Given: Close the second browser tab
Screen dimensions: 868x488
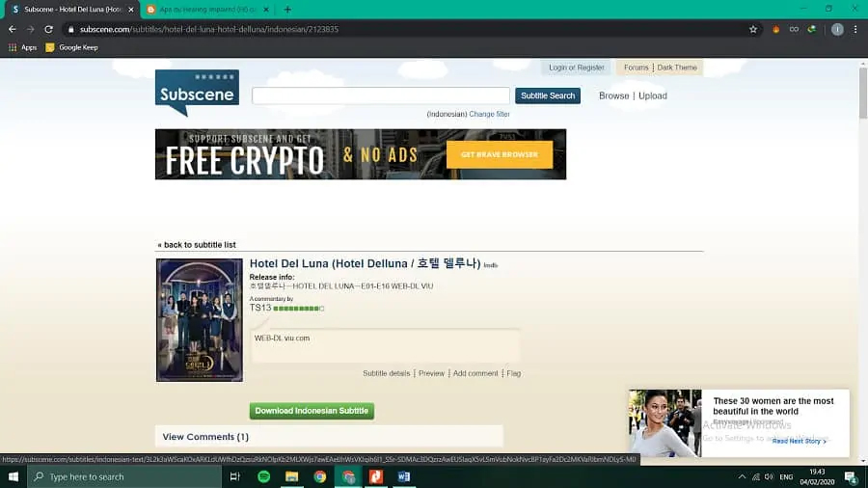Looking at the screenshot, I should (266, 10).
